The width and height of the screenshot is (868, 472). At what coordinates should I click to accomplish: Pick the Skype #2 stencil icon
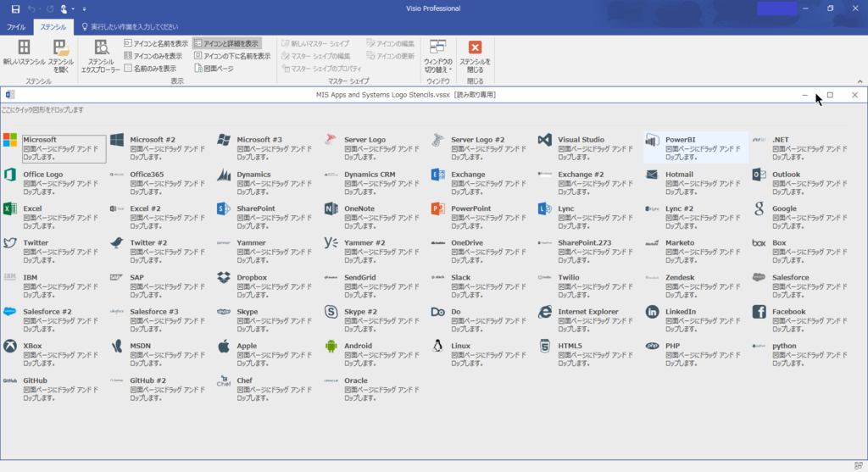[x=331, y=312]
